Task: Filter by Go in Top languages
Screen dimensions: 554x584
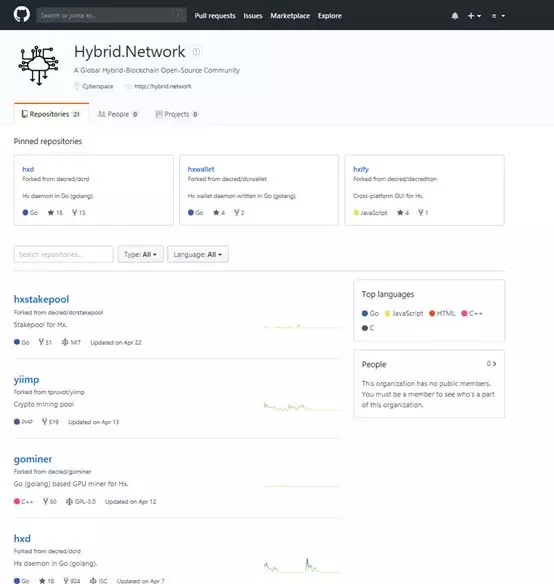Action: tap(370, 314)
